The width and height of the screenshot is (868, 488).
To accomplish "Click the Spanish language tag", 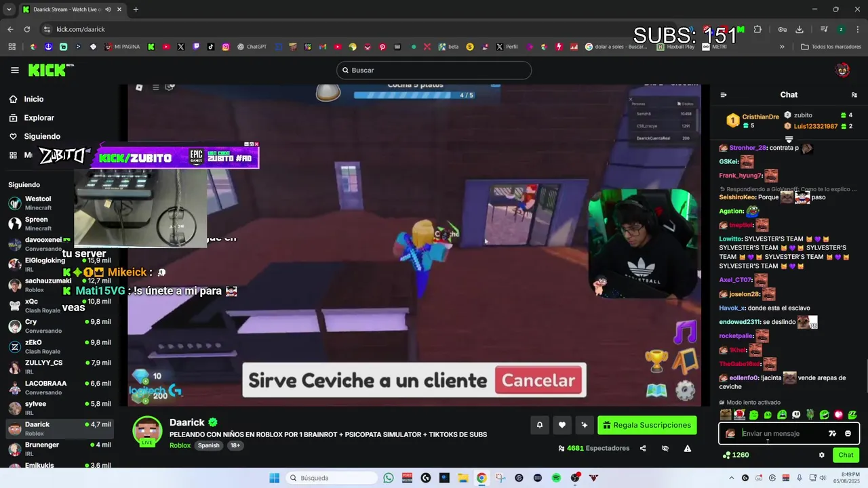I will (209, 445).
